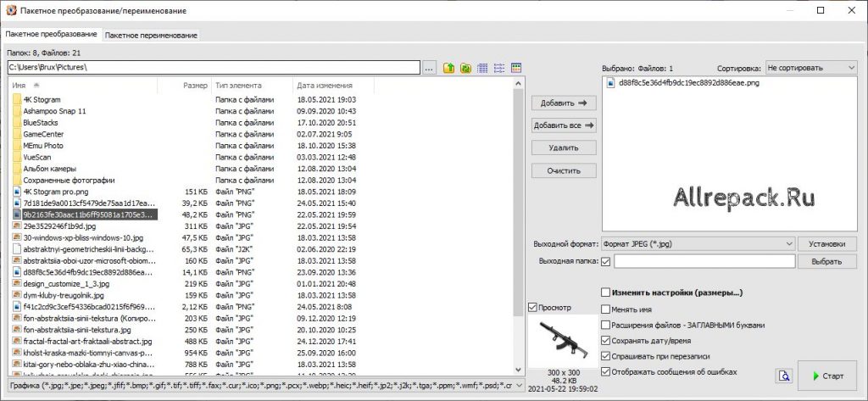Click the browse path ellipsis button

coord(430,68)
